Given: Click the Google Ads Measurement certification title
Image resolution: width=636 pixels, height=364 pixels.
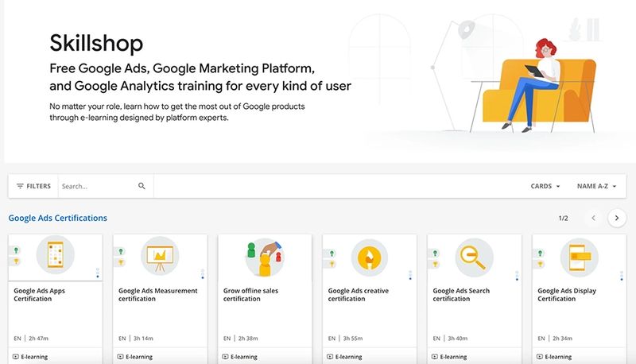Looking at the screenshot, I should (x=157, y=295).
